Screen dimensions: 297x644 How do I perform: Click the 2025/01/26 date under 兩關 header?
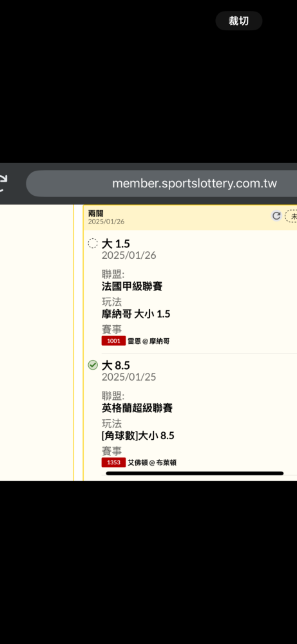pos(106,222)
